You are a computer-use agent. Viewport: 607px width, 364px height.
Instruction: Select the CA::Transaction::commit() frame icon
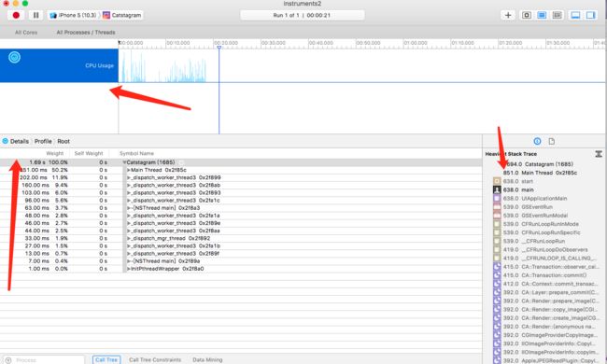pyautogui.click(x=497, y=275)
